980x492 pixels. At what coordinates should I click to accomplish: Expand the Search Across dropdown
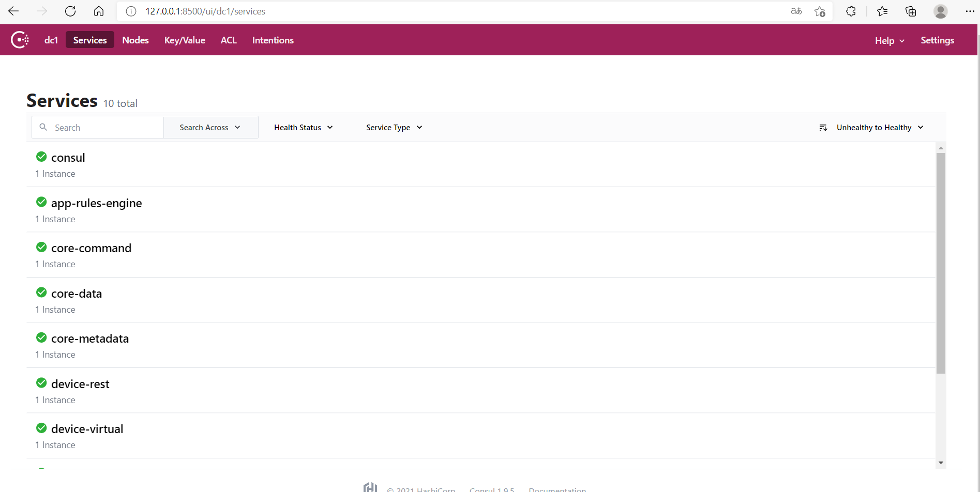pyautogui.click(x=210, y=127)
